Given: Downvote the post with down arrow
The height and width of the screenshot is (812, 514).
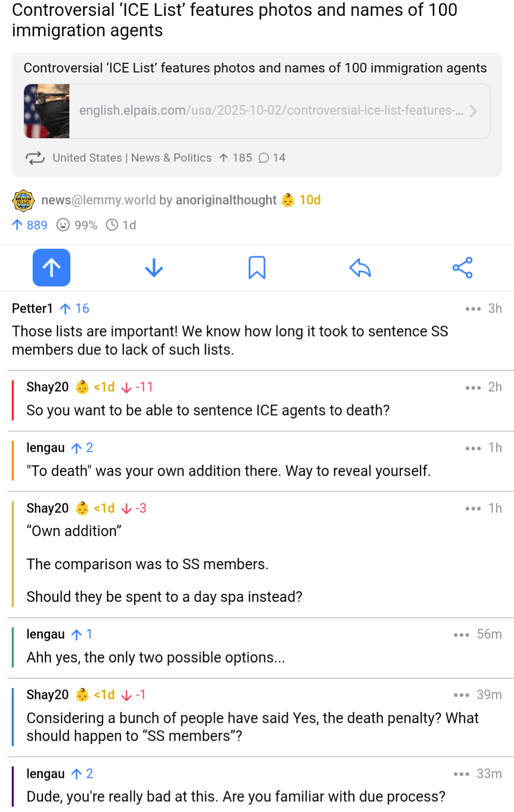Looking at the screenshot, I should click(154, 268).
